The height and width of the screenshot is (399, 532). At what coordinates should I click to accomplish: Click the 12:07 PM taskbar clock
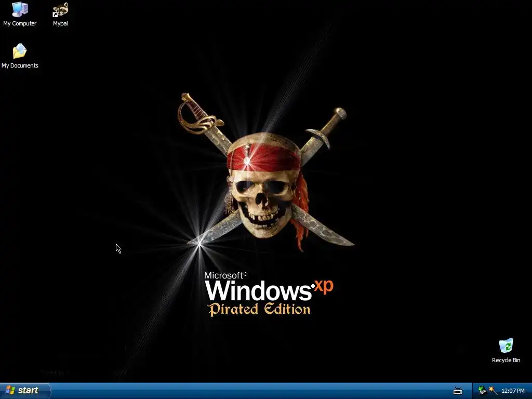513,391
